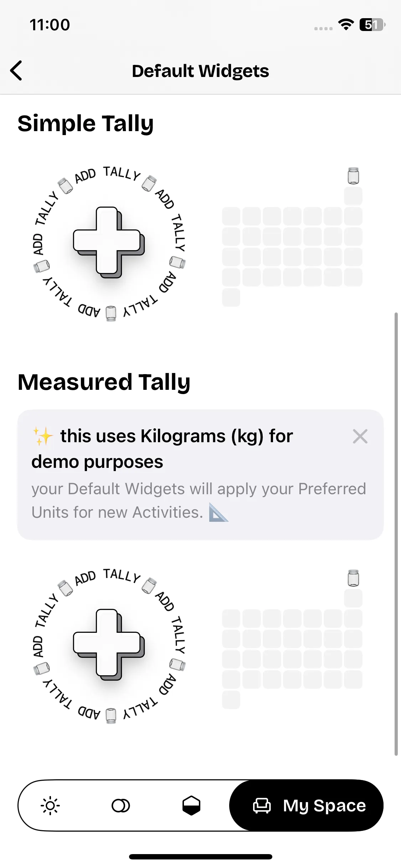Tap the triangular ruler emoji in the notice
The image size is (401, 868).
tap(218, 512)
